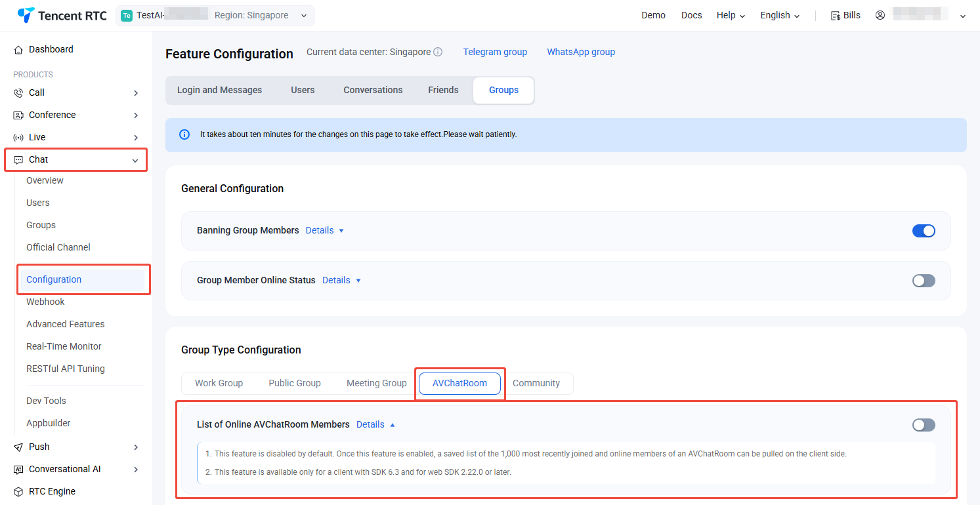Click the Chat bubble icon in sidebar
Viewport: 980px width, 505px height.
point(18,160)
